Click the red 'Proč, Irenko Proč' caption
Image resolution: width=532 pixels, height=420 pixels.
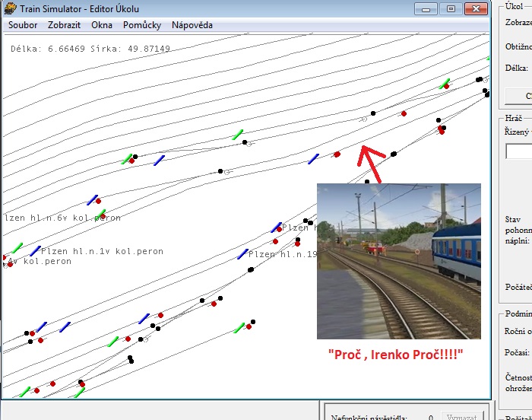coord(395,355)
